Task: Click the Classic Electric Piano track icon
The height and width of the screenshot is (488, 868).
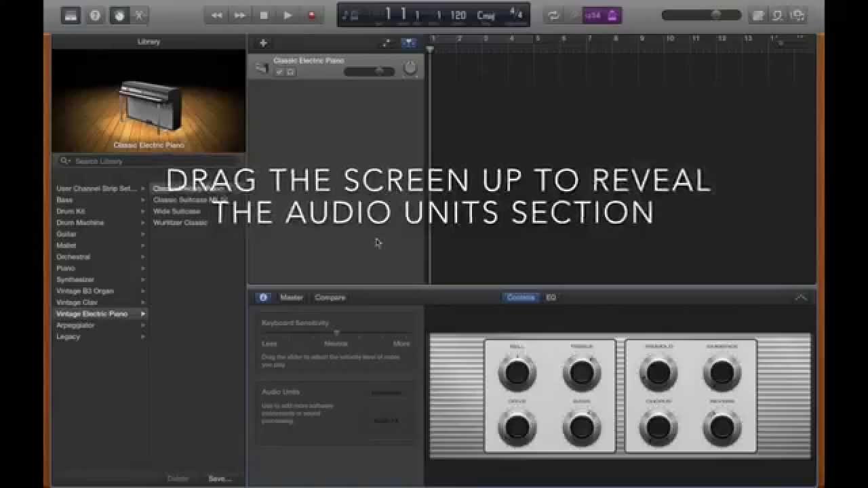Action: pyautogui.click(x=261, y=68)
